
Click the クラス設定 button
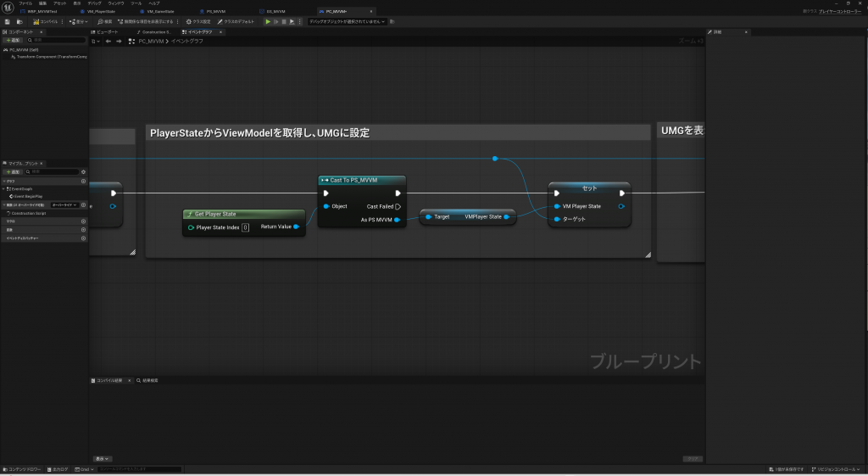pos(198,21)
